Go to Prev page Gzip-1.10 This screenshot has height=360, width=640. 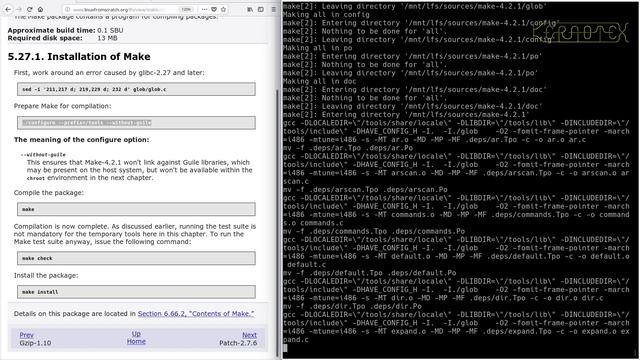point(27,335)
